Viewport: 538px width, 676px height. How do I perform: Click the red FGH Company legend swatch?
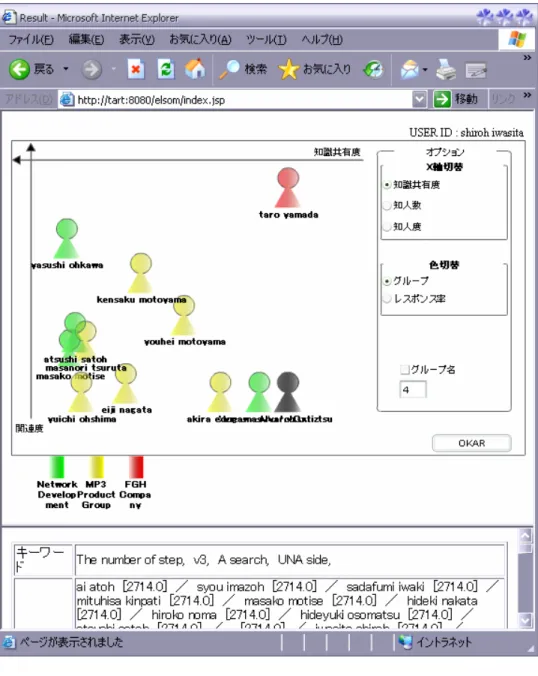[135, 467]
